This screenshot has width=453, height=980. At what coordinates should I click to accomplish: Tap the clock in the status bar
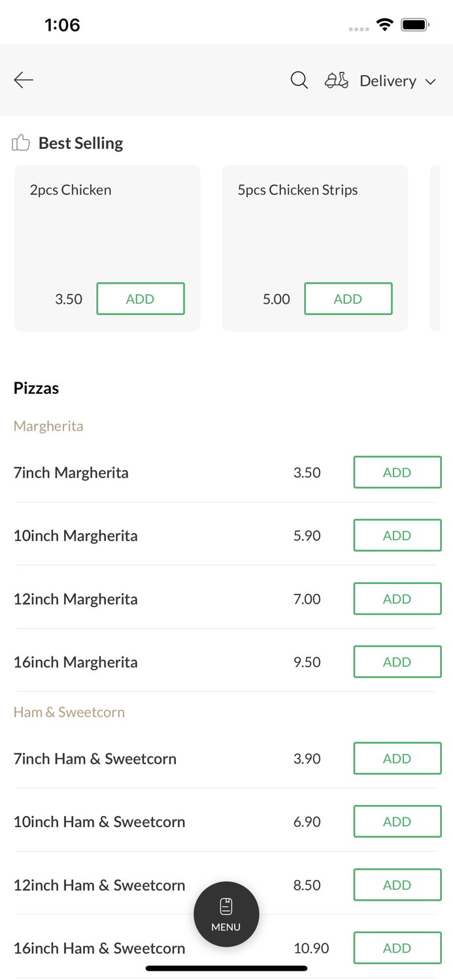(63, 24)
